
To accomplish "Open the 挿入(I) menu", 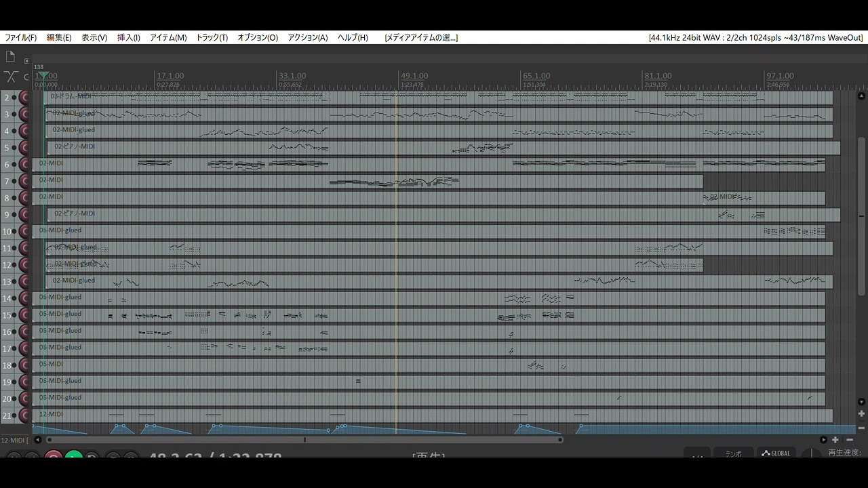I will [x=129, y=38].
